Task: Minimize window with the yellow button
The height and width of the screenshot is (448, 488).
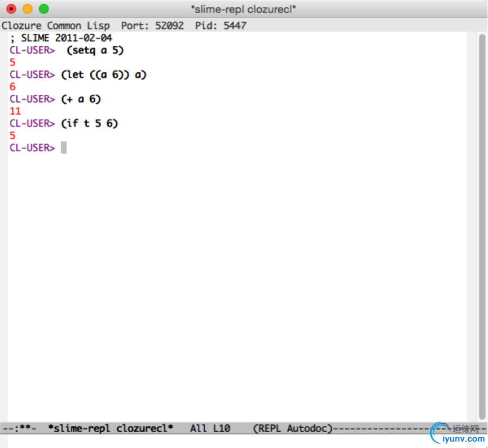Action: pos(28,8)
